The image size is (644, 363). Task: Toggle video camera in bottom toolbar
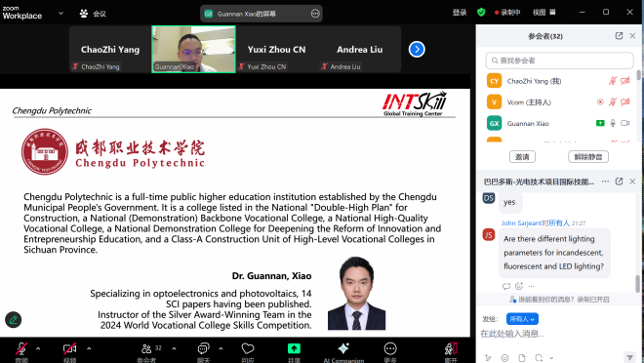pyautogui.click(x=69, y=349)
